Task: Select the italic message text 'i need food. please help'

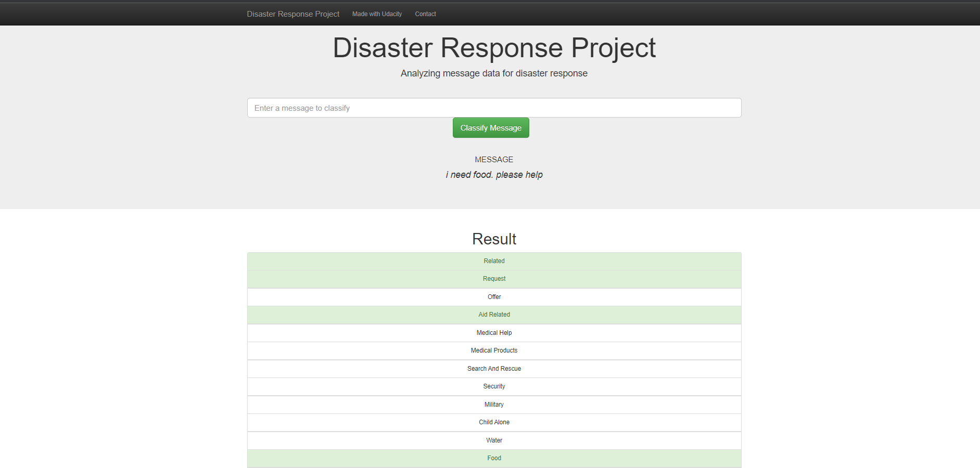Action: (493, 175)
